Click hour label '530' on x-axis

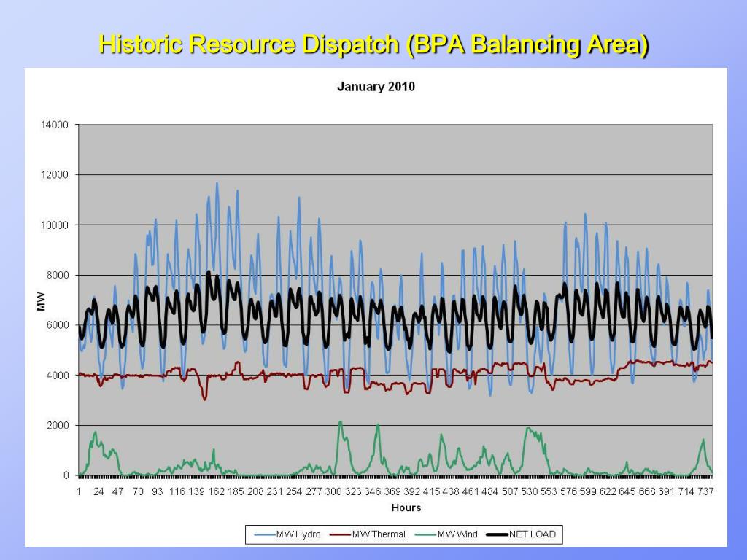(530, 491)
